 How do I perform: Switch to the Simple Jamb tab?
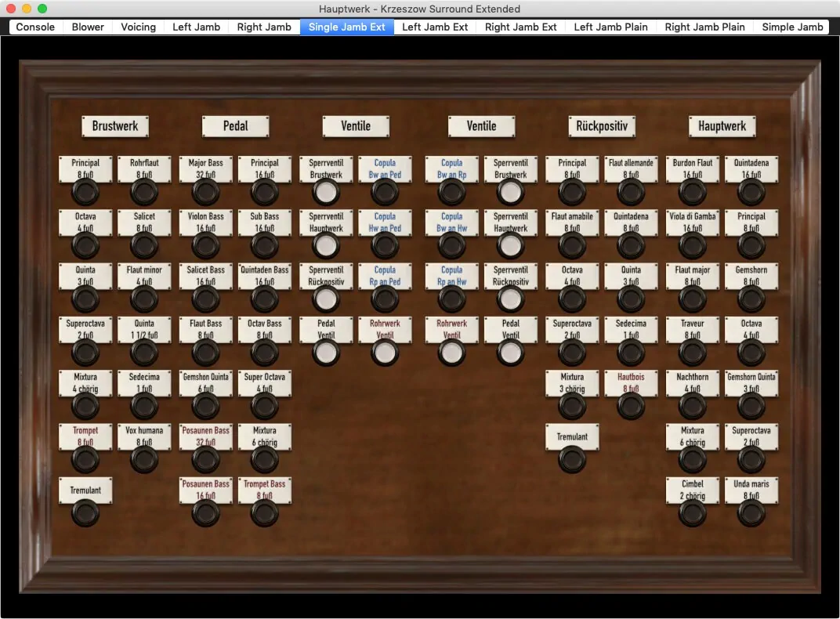[792, 27]
